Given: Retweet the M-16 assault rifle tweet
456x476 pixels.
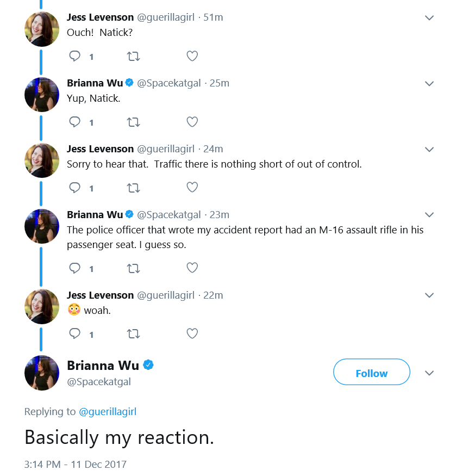Looking at the screenshot, I should pyautogui.click(x=133, y=268).
